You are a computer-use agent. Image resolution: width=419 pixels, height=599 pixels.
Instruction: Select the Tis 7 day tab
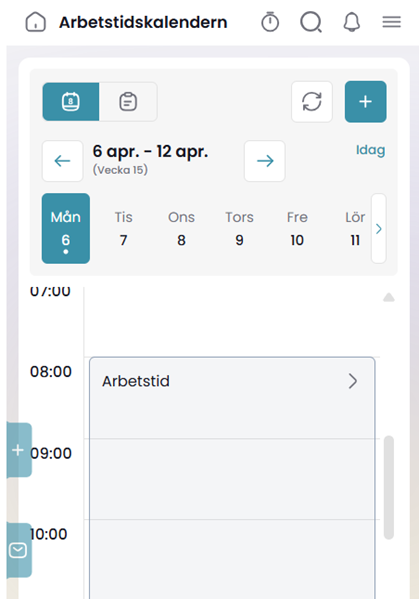point(123,228)
